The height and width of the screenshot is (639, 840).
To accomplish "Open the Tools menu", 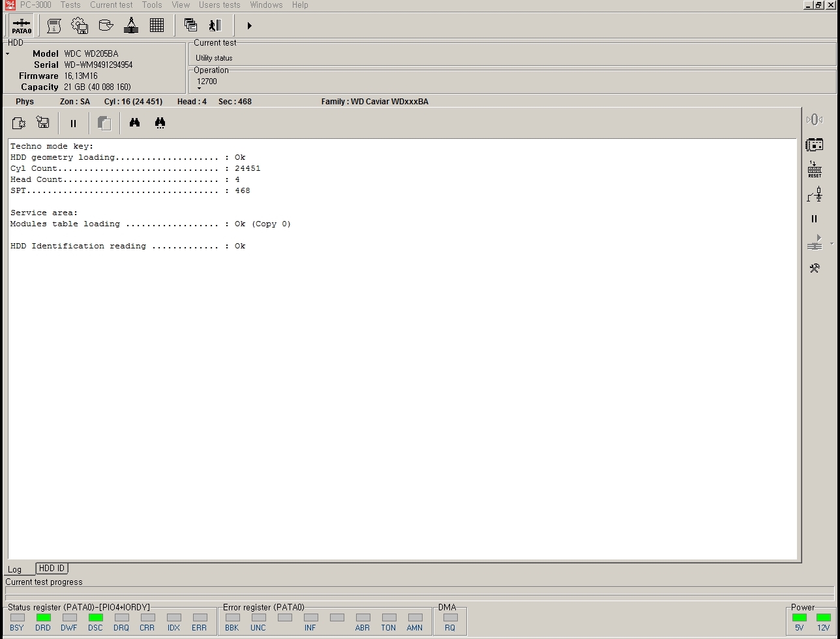I will click(152, 5).
